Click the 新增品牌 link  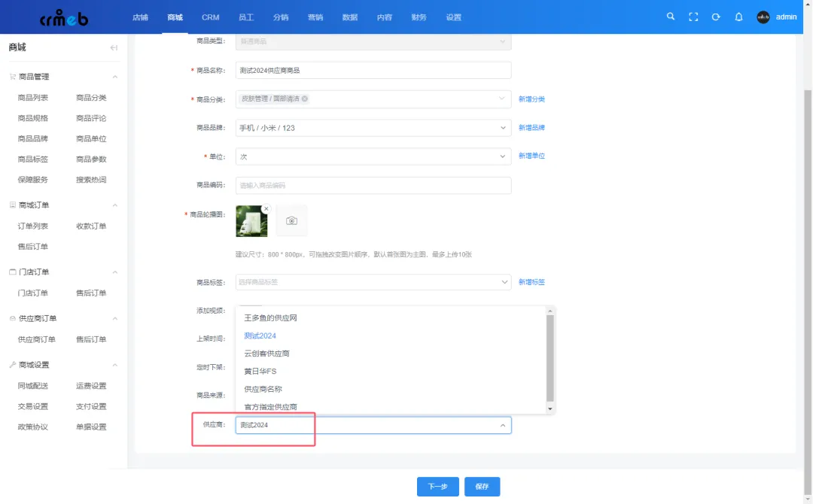click(531, 127)
